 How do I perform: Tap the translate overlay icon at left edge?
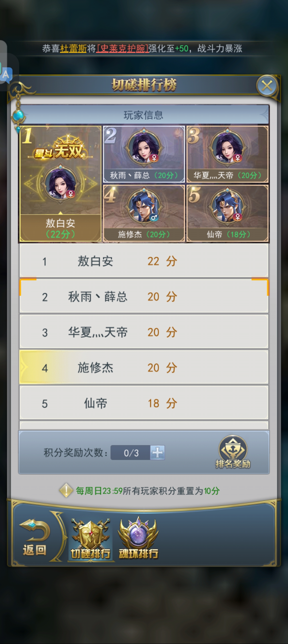6,74
